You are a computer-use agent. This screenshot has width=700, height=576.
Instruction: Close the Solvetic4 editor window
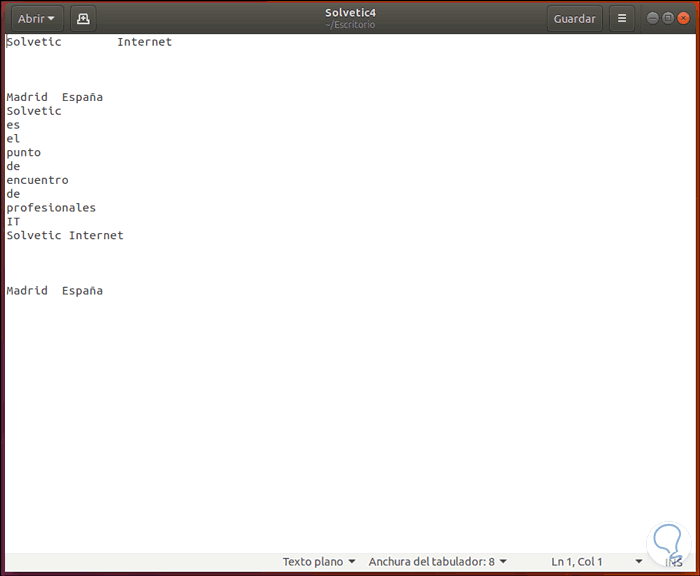(x=683, y=18)
